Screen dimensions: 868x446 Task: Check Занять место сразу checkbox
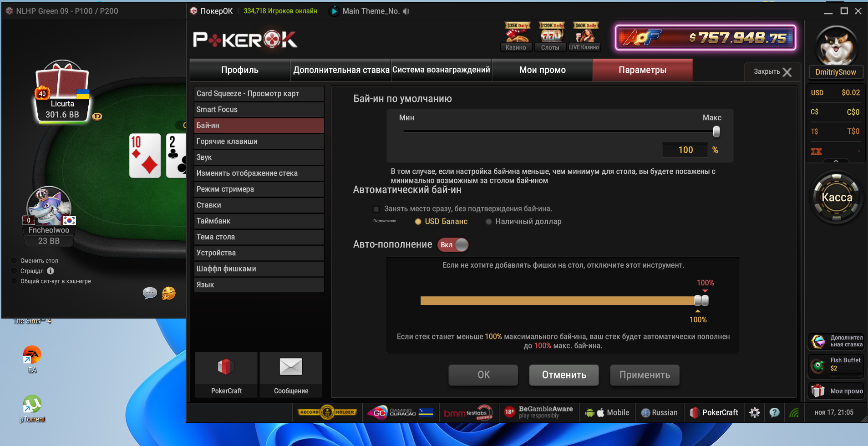click(376, 209)
